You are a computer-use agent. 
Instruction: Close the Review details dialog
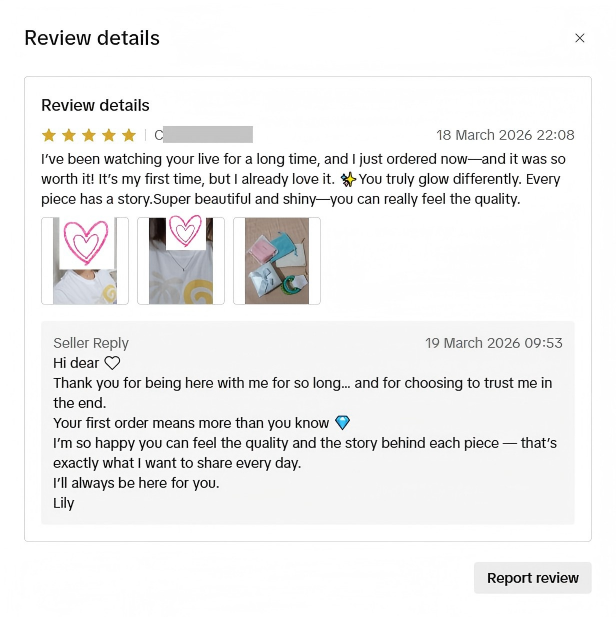click(x=579, y=38)
